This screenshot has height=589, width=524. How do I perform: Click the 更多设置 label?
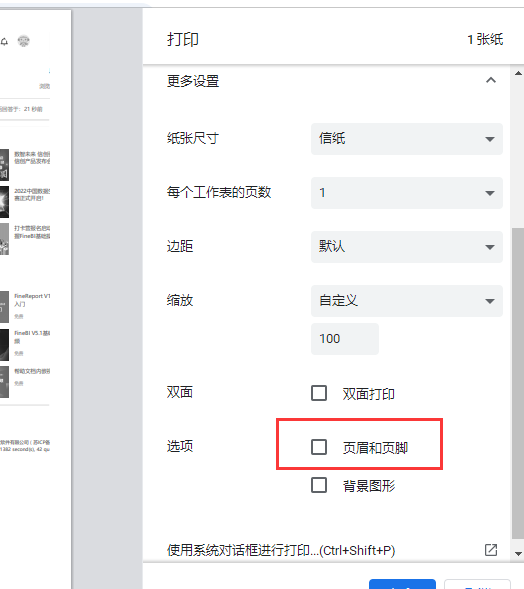193,81
